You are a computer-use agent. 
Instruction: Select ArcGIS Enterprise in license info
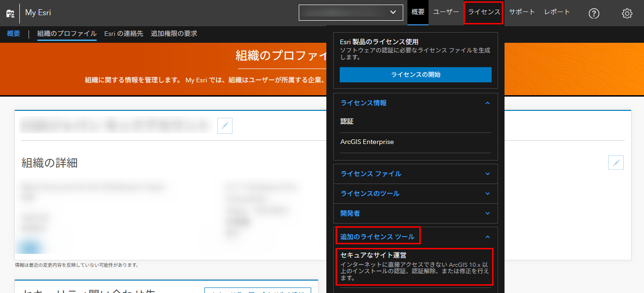[367, 142]
